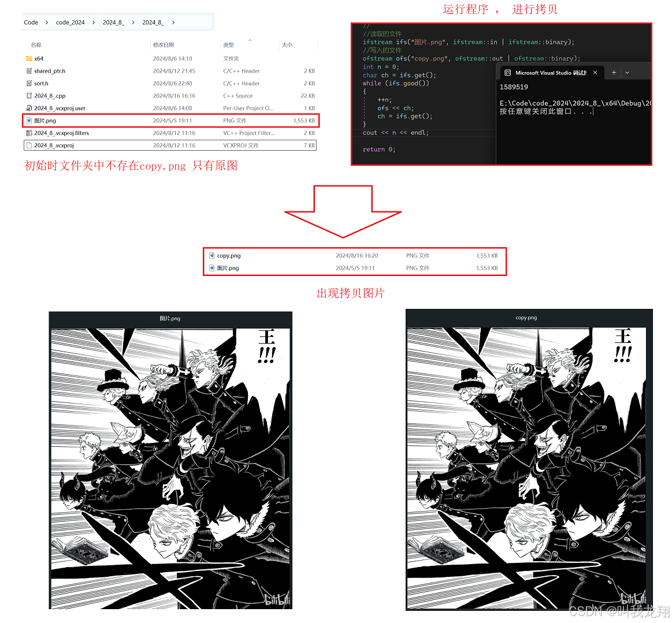Go to Code in the breadcrumb path
Viewport: 672px width, 623px height.
coord(31,23)
